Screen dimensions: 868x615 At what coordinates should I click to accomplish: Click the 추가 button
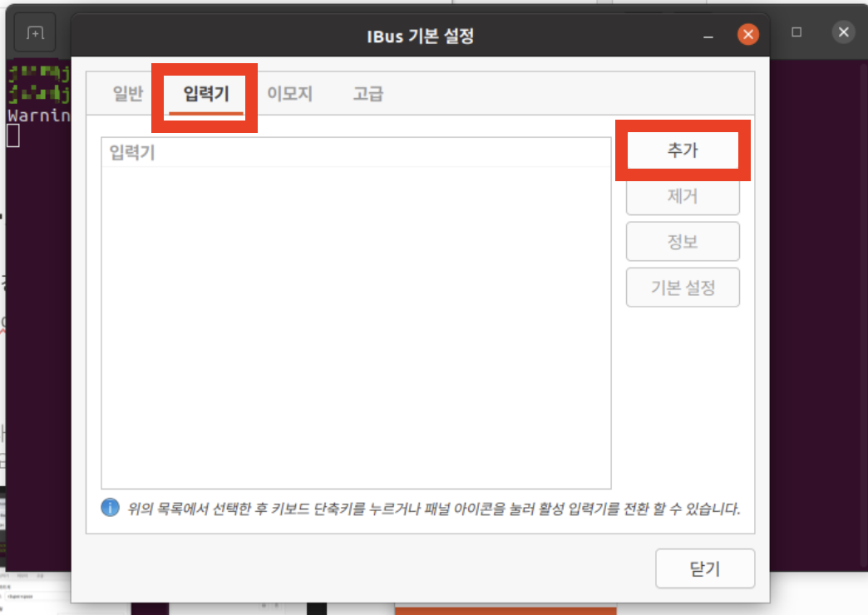point(683,150)
